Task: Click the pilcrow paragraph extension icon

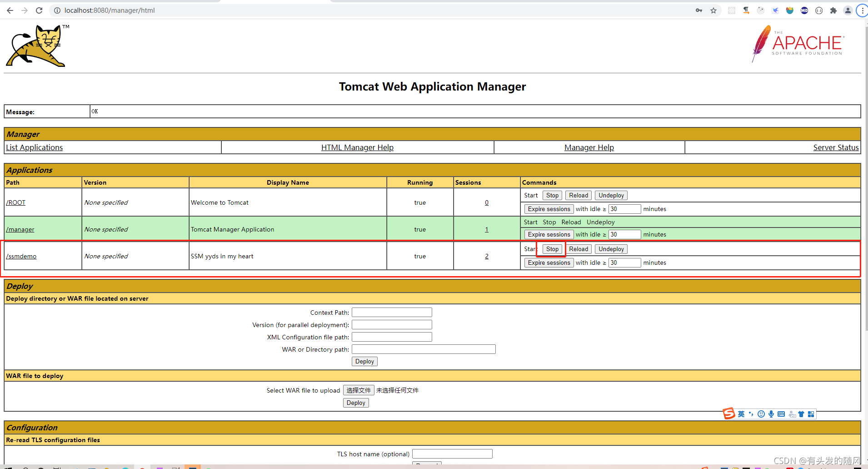Action: pos(746,10)
